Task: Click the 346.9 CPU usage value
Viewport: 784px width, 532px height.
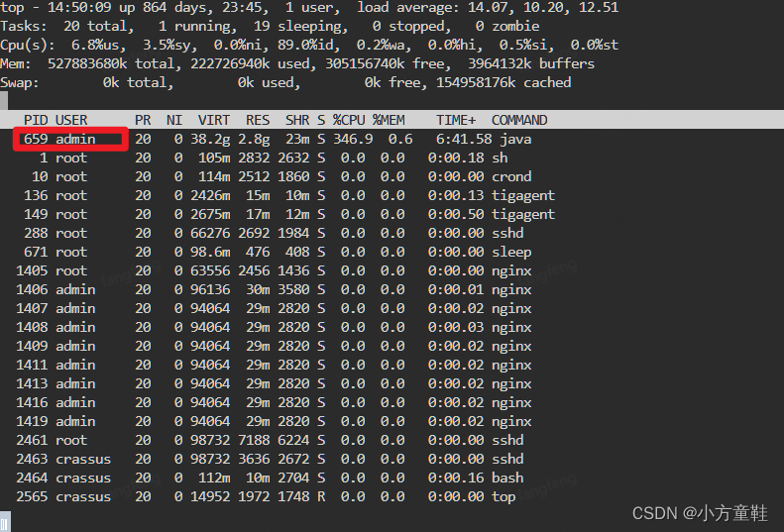Action: click(x=353, y=139)
